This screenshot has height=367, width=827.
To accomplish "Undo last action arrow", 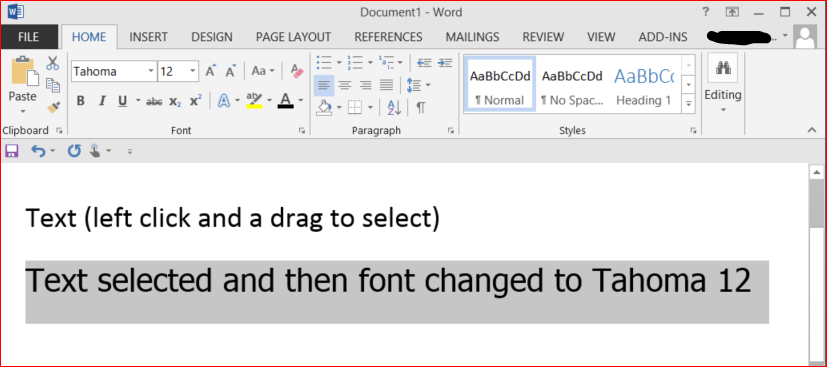I will coord(39,151).
